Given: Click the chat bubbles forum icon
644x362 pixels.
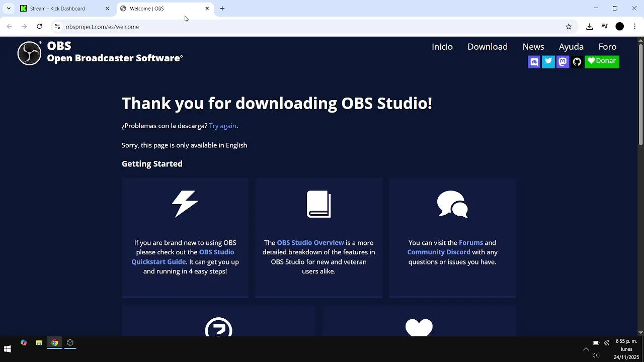Looking at the screenshot, I should pyautogui.click(x=452, y=204).
